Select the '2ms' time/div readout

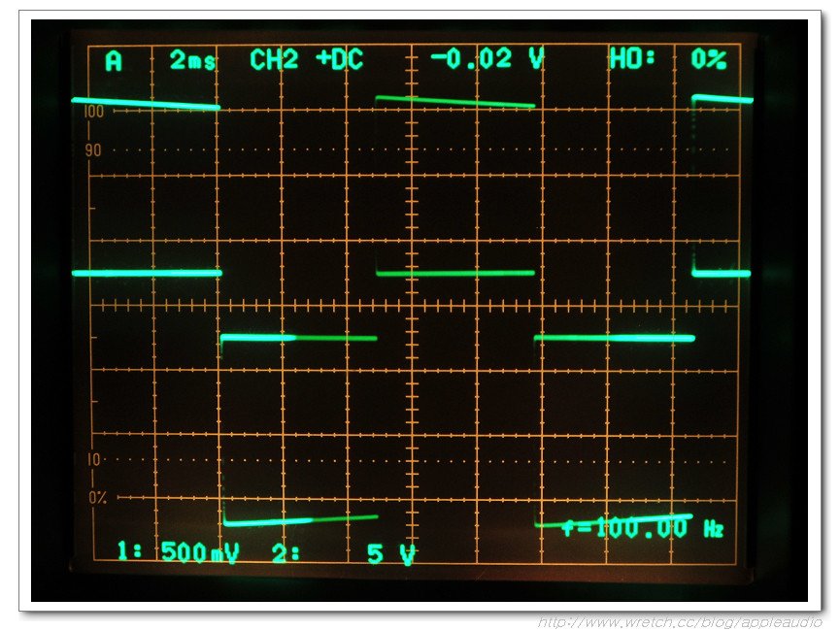pyautogui.click(x=193, y=60)
